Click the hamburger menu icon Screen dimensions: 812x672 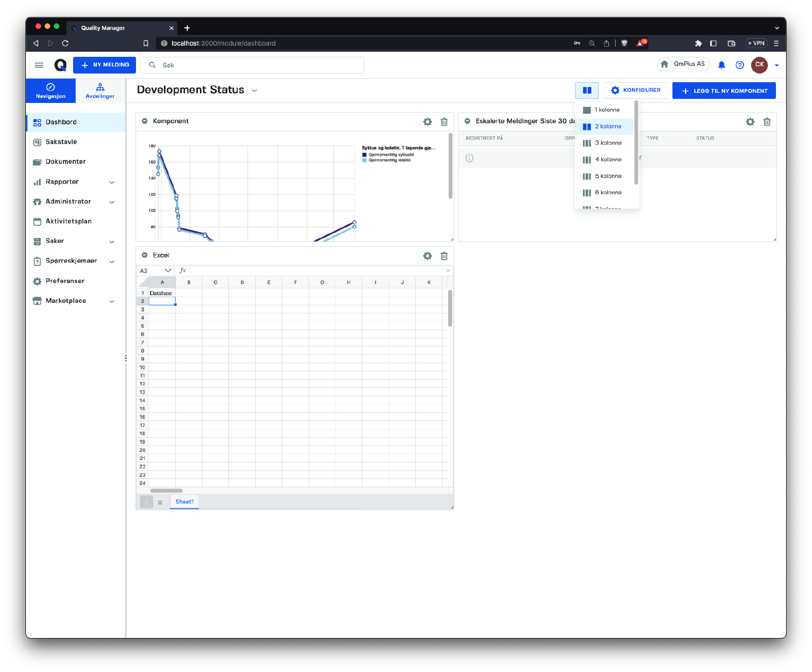click(39, 65)
